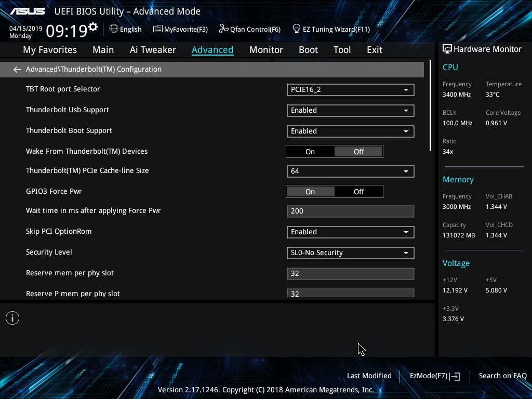
Task: Set GPIO3 Force Pwr to On
Action: point(310,192)
